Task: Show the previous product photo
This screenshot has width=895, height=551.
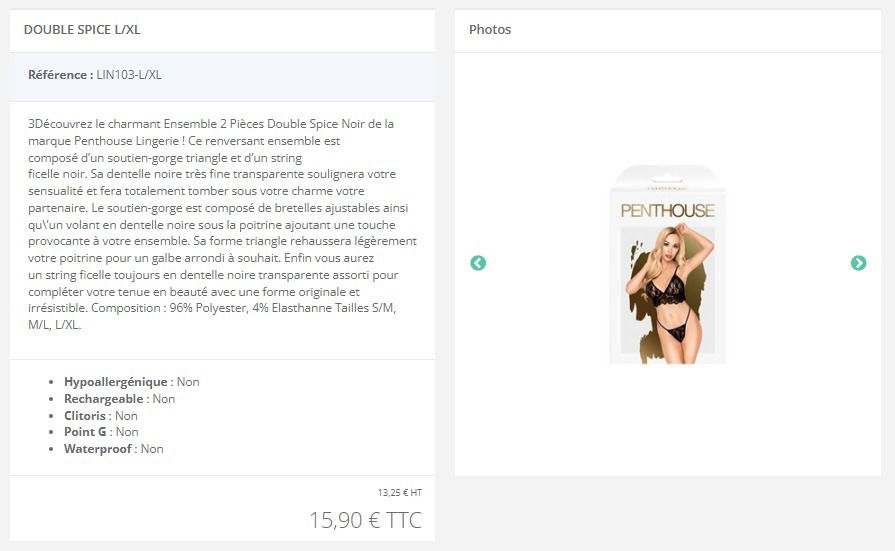Action: (x=478, y=263)
